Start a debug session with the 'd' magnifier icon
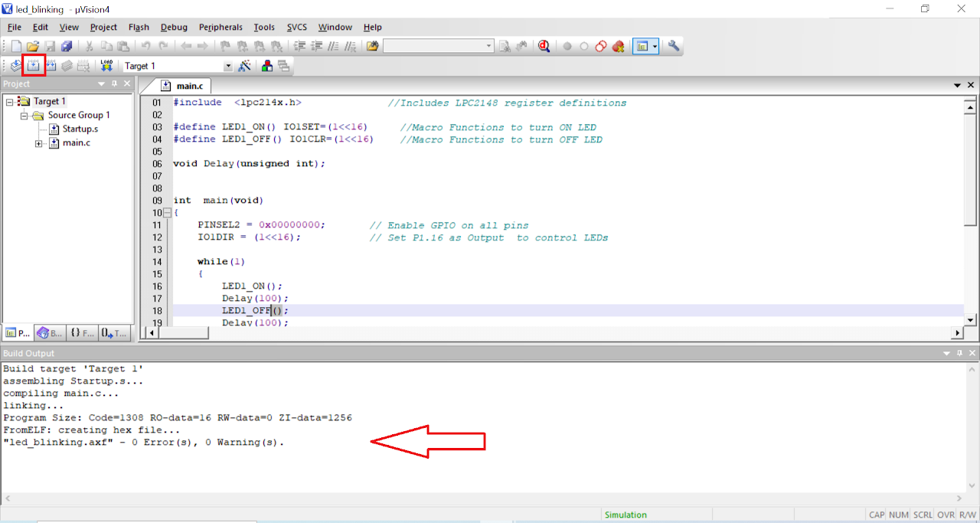The height and width of the screenshot is (523, 980). click(544, 46)
